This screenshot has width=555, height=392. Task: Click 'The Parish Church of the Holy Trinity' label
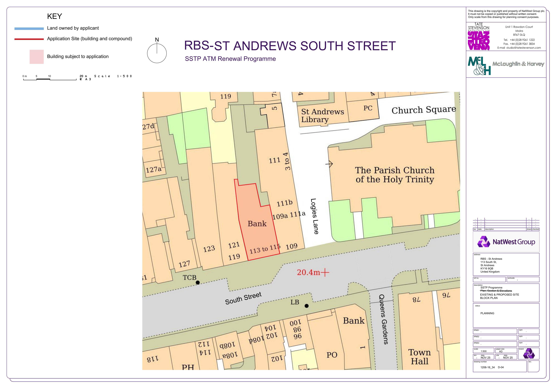point(395,175)
